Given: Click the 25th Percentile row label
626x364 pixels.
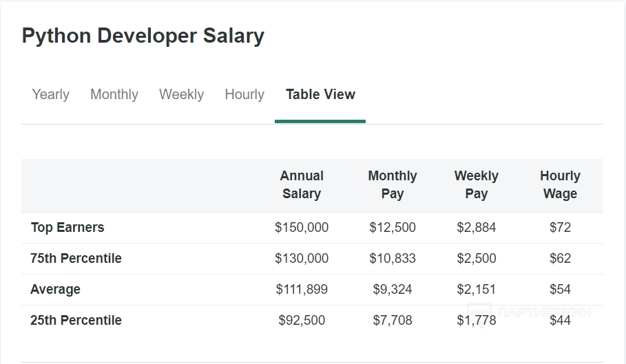Looking at the screenshot, I should [76, 320].
